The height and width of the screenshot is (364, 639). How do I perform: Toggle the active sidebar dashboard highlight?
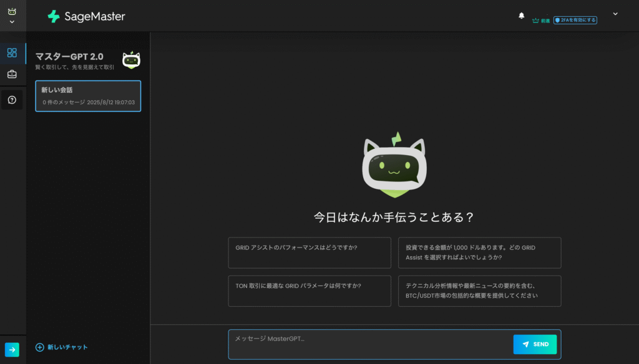[11, 53]
